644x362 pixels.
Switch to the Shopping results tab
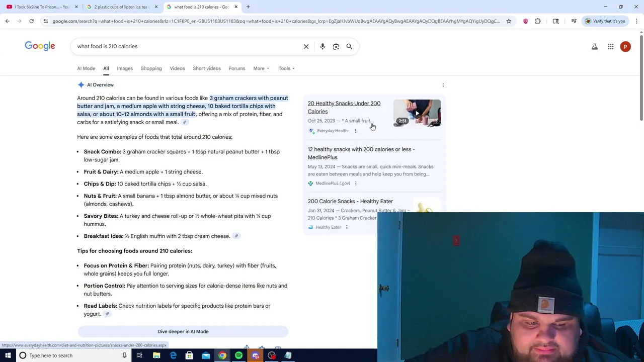(151, 68)
